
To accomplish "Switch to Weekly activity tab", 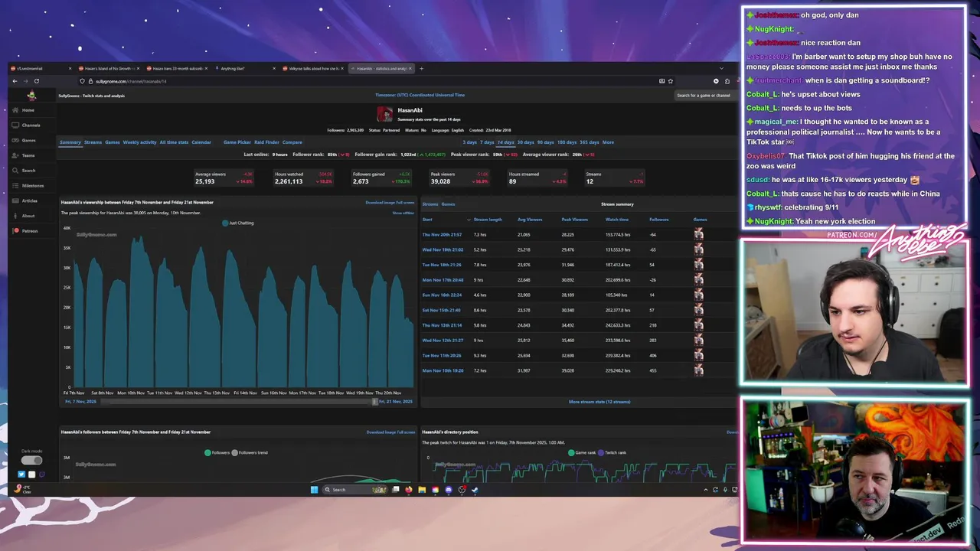I will coord(139,142).
